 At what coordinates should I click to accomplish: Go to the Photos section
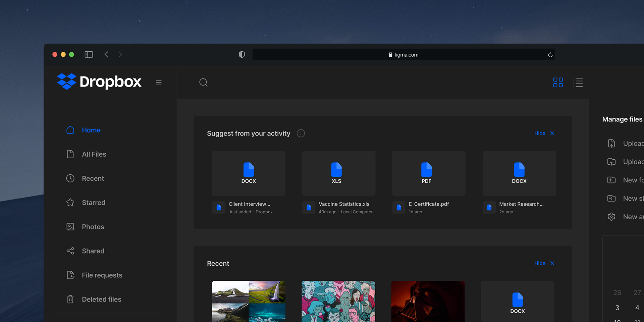pyautogui.click(x=93, y=227)
